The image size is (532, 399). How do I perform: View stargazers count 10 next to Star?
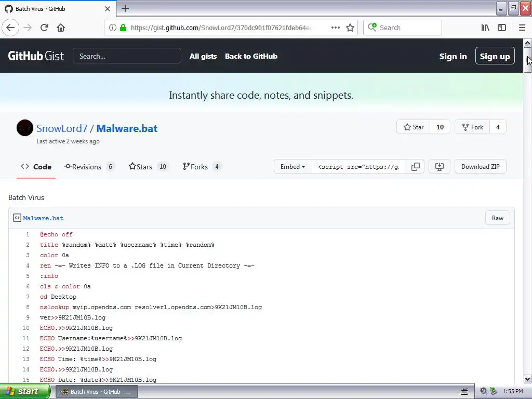440,127
